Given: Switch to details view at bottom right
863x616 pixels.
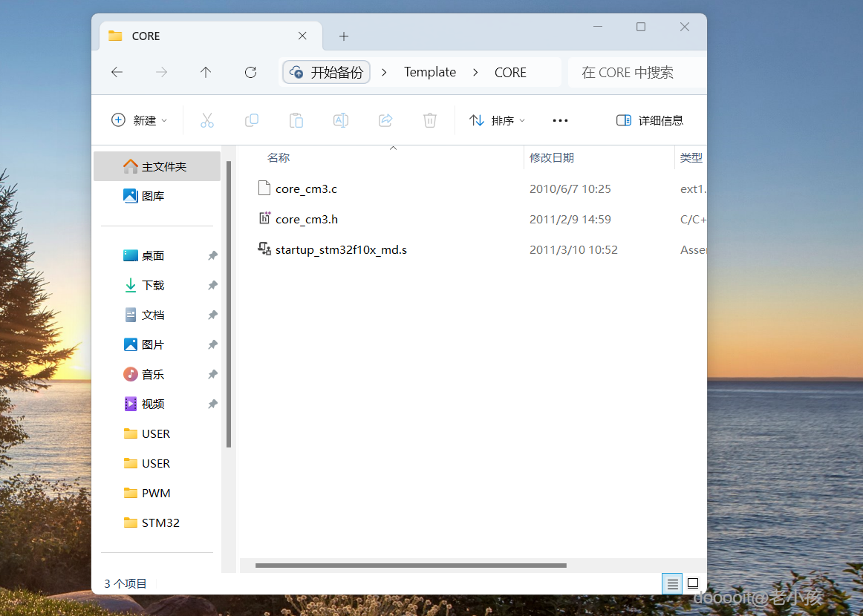Looking at the screenshot, I should point(671,584).
